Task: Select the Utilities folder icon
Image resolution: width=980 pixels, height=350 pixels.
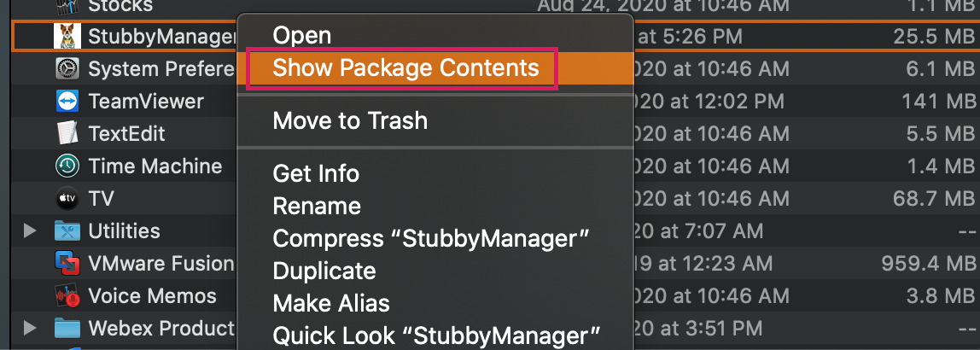Action: coord(67,231)
